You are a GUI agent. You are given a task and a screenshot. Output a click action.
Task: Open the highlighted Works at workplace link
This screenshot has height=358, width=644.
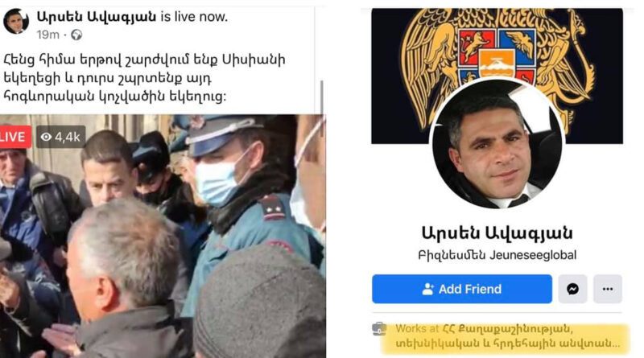click(x=506, y=335)
